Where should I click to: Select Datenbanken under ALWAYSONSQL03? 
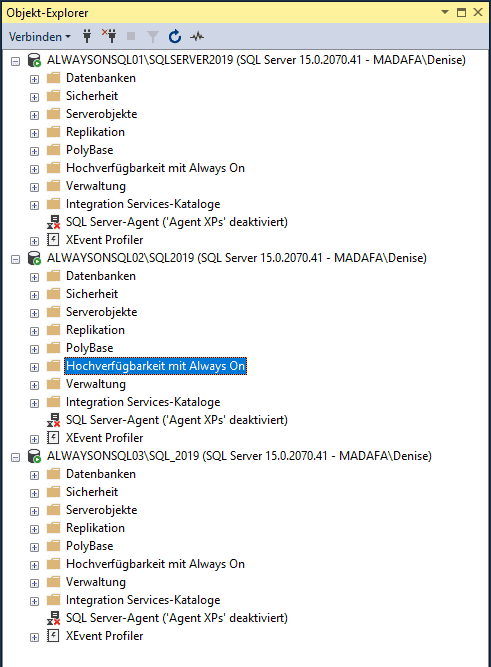point(101,474)
